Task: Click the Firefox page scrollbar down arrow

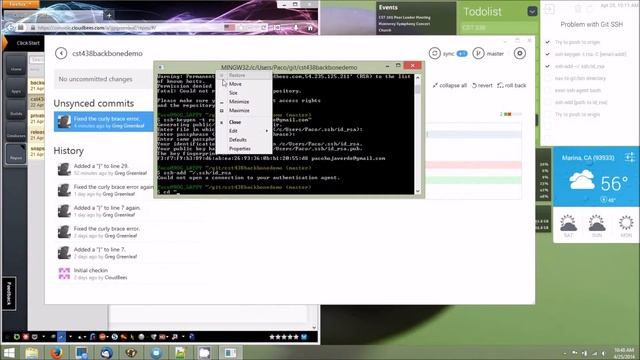Action: pyautogui.click(x=314, y=327)
